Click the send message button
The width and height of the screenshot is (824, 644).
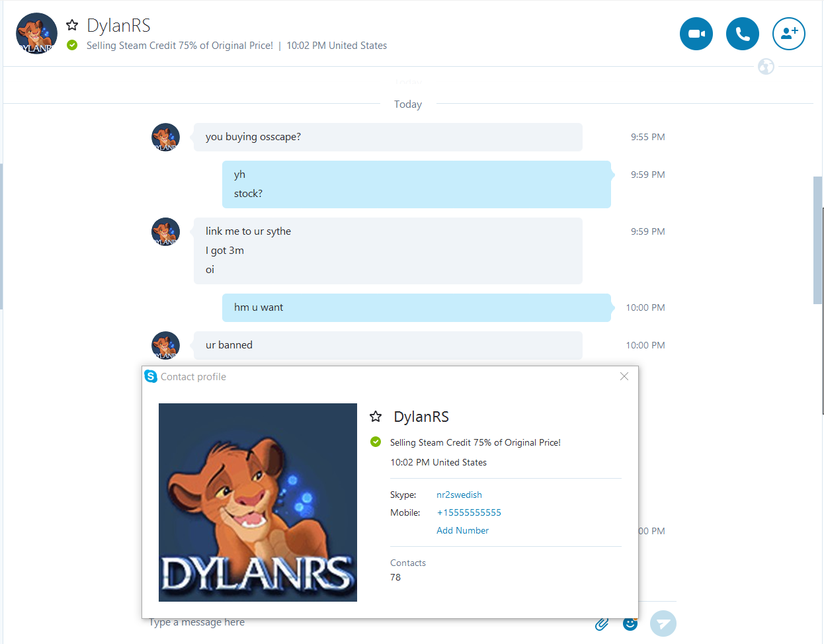tap(663, 624)
